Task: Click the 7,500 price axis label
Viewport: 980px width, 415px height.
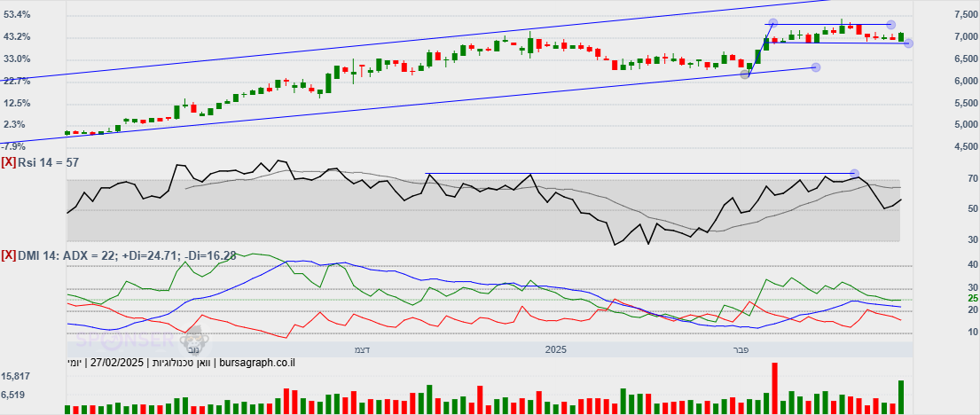Action: tap(966, 14)
